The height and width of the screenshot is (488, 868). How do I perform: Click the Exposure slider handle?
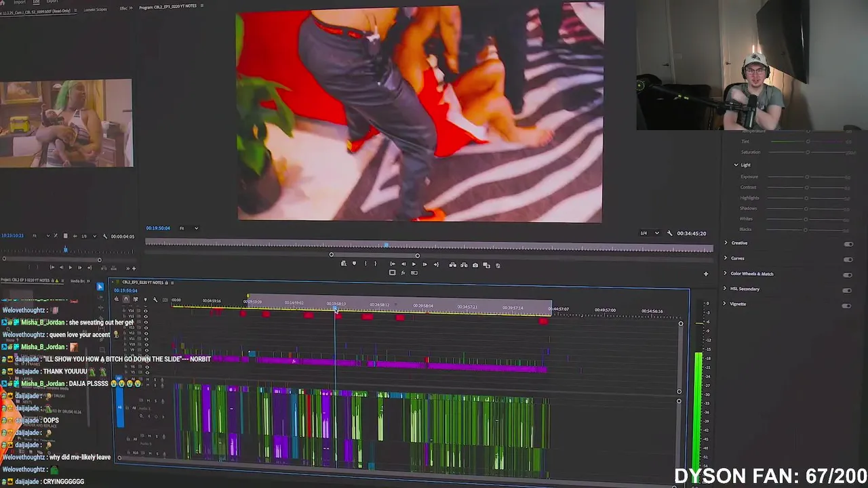point(807,177)
